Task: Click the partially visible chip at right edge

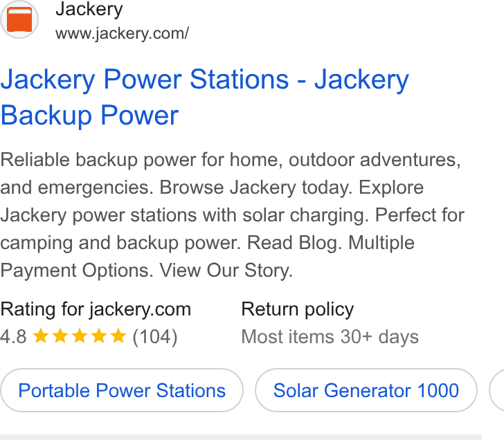Action: pyautogui.click(x=496, y=390)
